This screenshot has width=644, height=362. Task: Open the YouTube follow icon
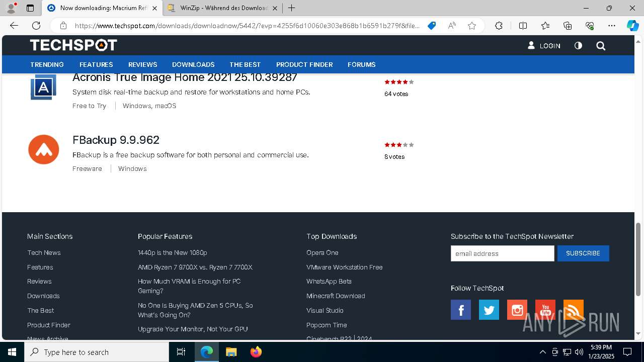(x=545, y=310)
